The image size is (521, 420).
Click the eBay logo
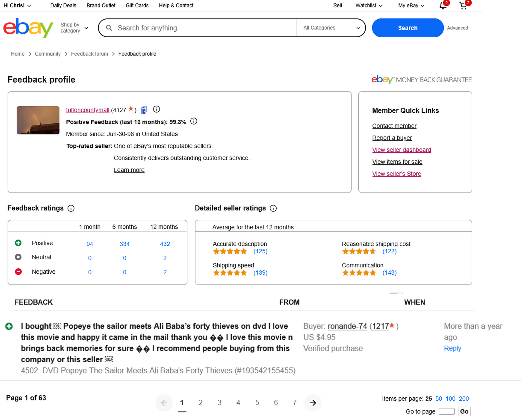[x=28, y=27]
